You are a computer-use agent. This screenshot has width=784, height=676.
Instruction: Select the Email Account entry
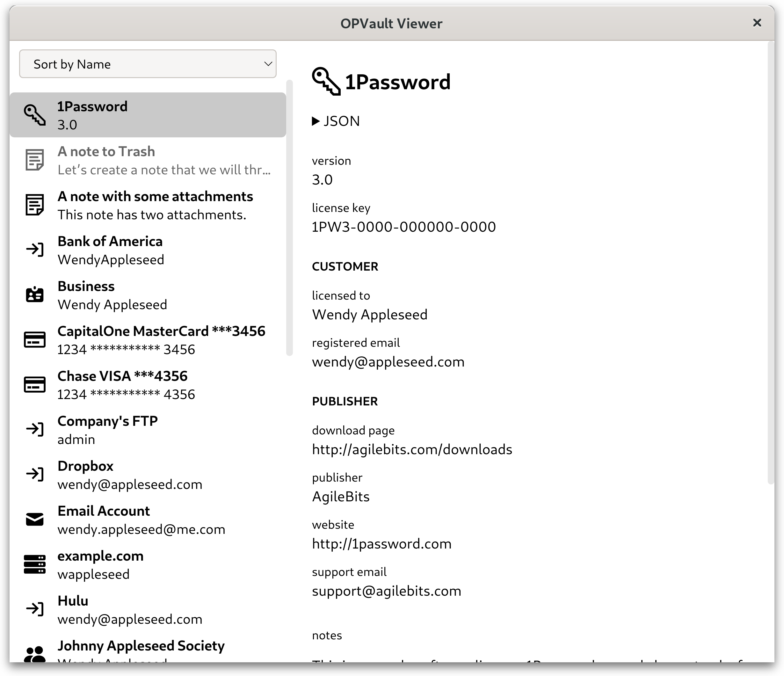pyautogui.click(x=148, y=519)
